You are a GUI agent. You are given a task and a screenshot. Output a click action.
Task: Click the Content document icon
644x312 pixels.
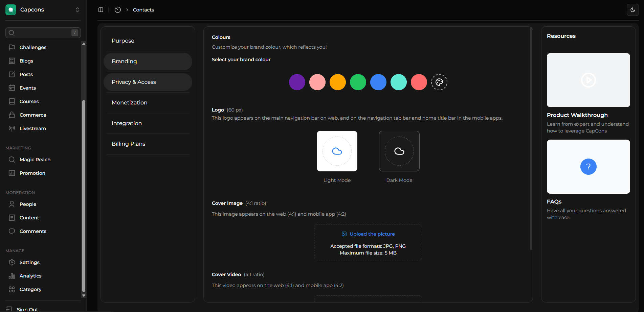(x=12, y=218)
